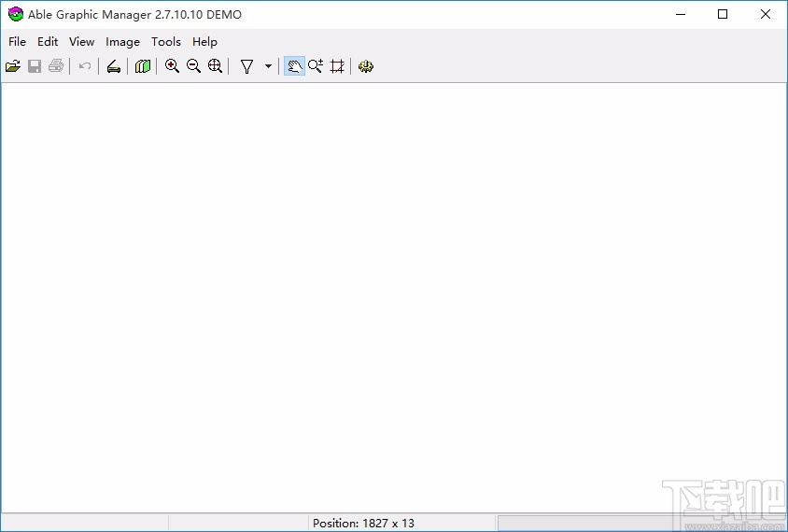
Task: Click the Open file folder icon
Action: point(13,66)
